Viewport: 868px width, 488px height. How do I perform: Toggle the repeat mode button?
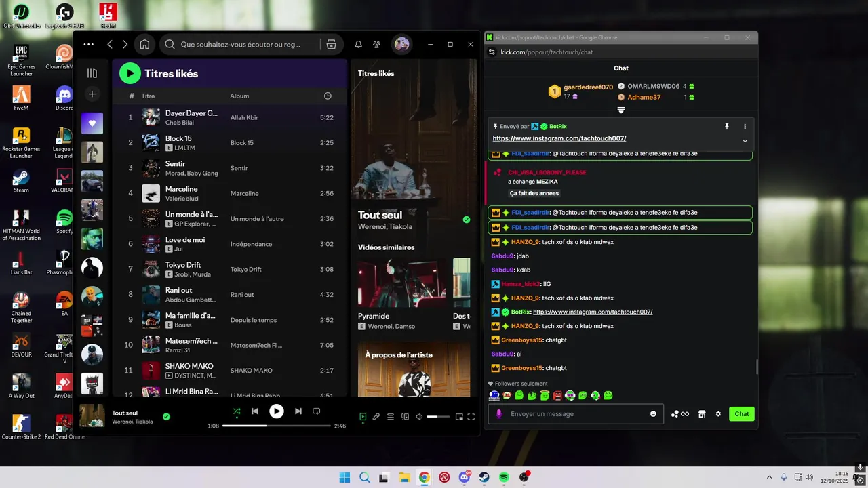coord(316,411)
